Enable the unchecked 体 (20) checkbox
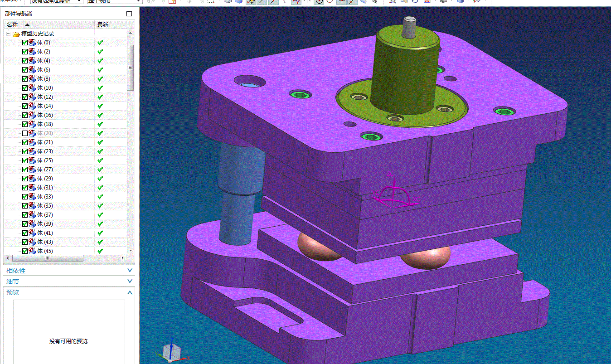The height and width of the screenshot is (364, 611). (25, 133)
